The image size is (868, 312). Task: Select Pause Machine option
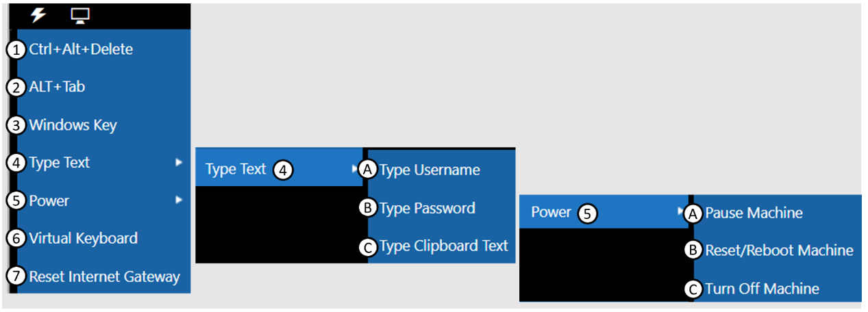click(754, 213)
